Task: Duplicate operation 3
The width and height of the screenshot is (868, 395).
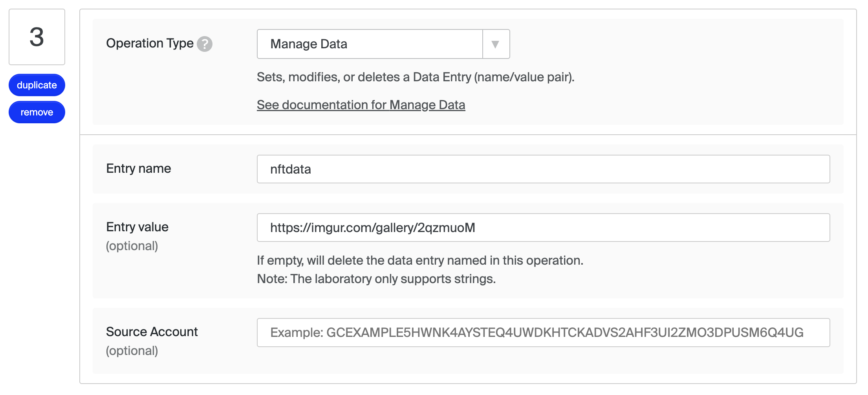Action: 37,85
